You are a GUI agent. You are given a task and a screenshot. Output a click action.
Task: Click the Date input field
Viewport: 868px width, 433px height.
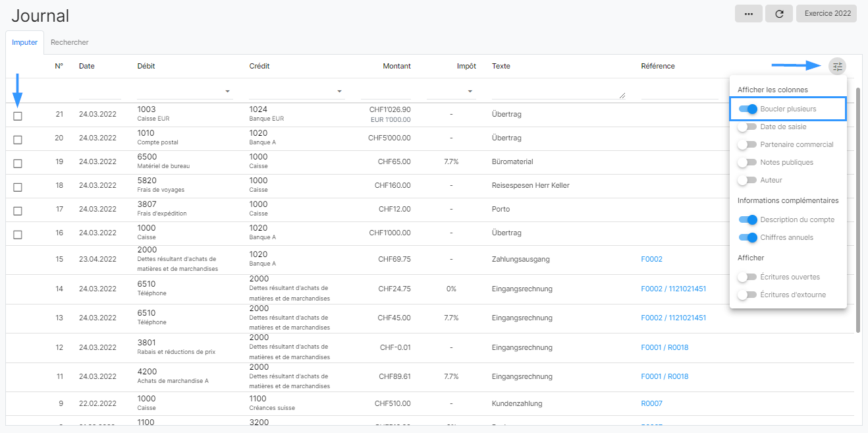click(x=99, y=91)
